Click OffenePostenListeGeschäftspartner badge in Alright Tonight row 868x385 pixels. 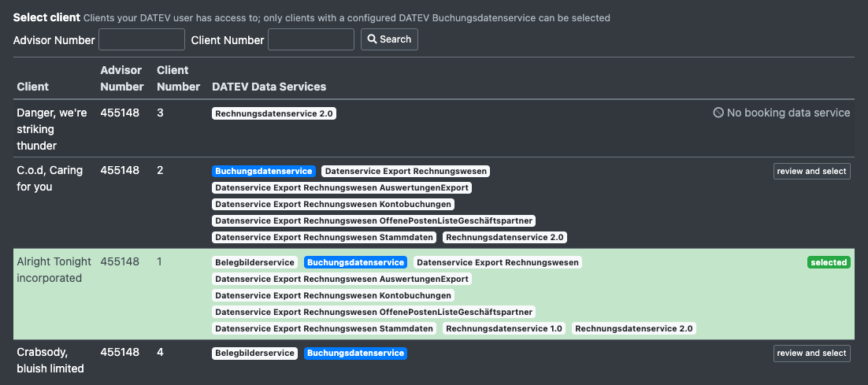(x=373, y=312)
